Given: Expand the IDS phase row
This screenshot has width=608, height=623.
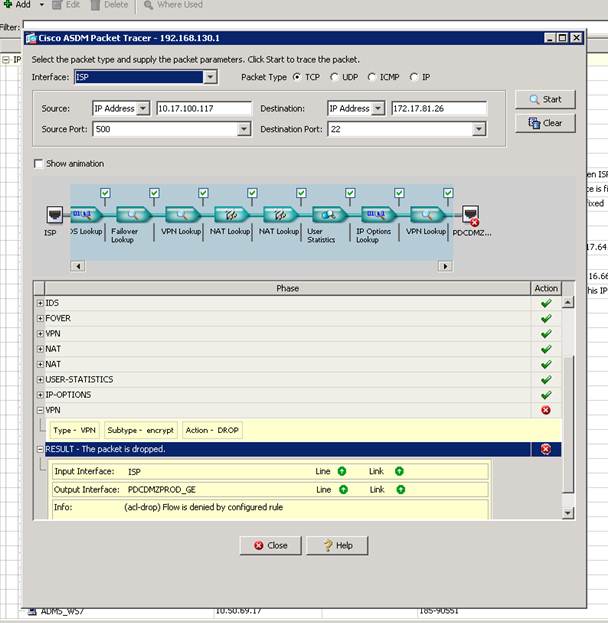Looking at the screenshot, I should coord(40,303).
